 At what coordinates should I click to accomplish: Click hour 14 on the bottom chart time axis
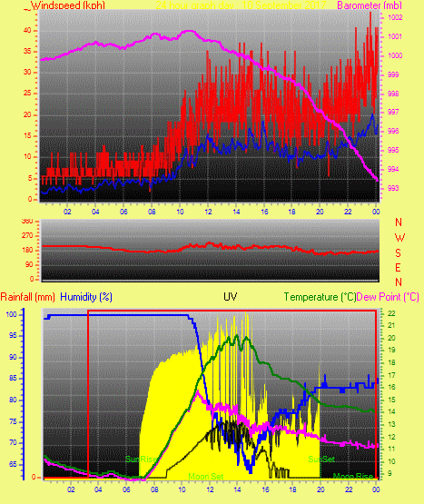pyautogui.click(x=237, y=489)
